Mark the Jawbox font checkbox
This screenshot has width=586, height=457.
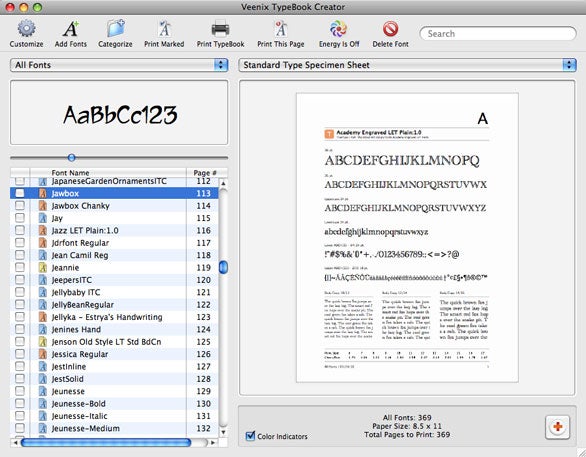[19, 193]
